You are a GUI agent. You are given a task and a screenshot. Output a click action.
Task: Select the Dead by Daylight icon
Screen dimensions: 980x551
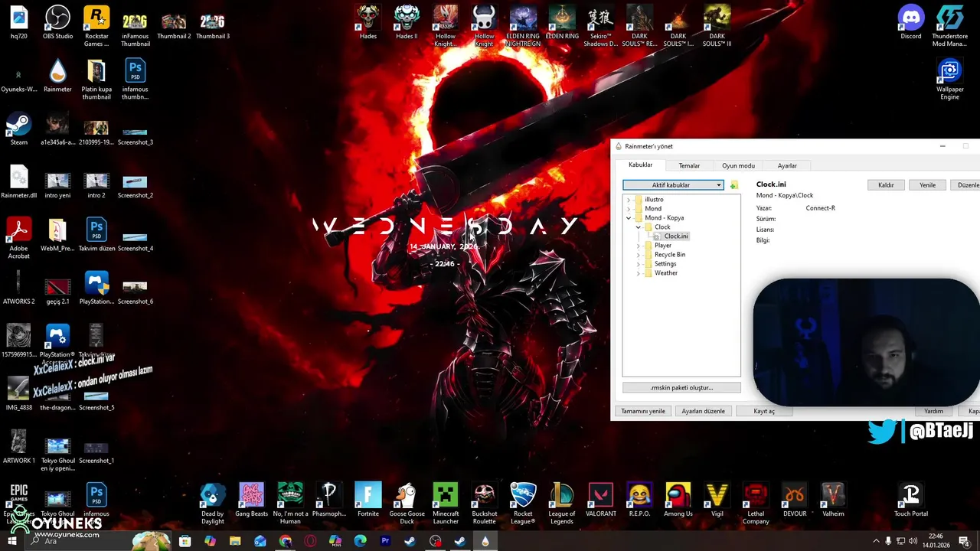coord(213,504)
